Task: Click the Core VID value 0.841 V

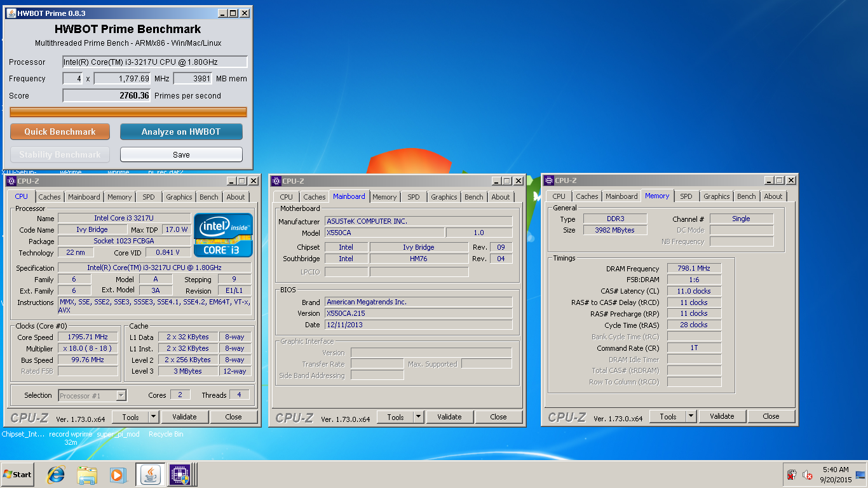Action: pyautogui.click(x=168, y=252)
